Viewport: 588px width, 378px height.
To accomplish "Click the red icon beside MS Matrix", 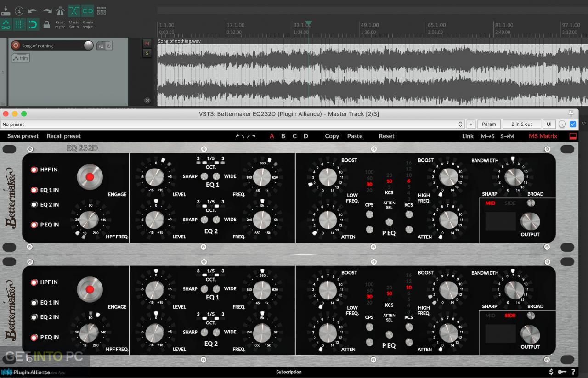I will click(x=572, y=136).
